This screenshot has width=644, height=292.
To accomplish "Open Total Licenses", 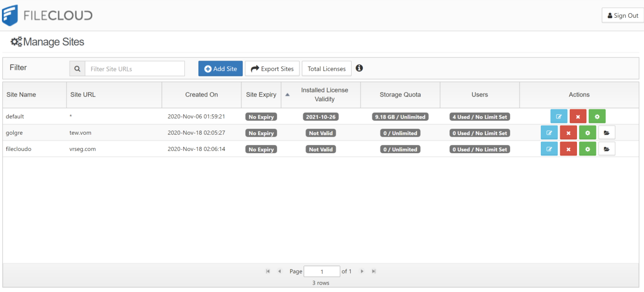I will point(326,69).
